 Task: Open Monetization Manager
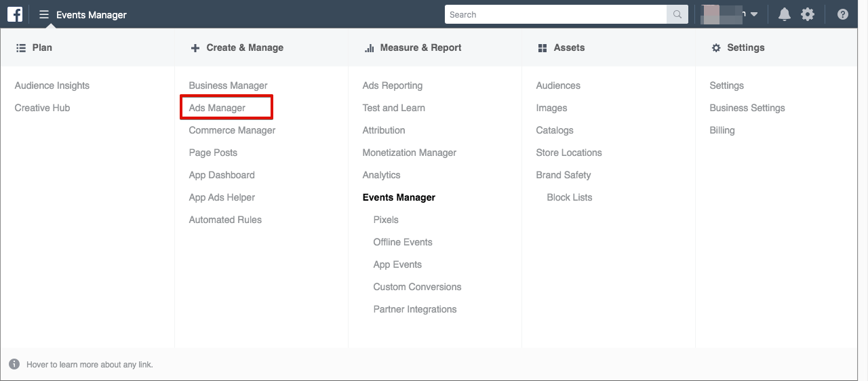(410, 153)
